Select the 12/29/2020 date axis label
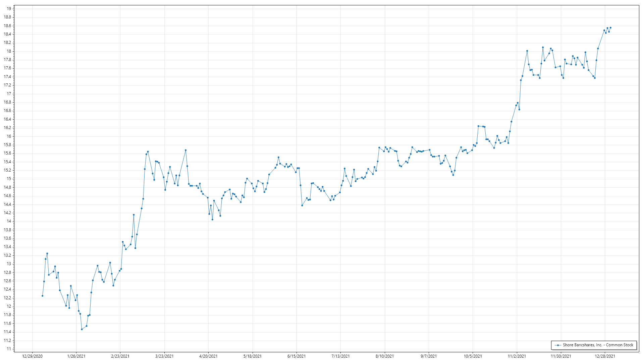This screenshot has width=644, height=362. pyautogui.click(x=32, y=356)
